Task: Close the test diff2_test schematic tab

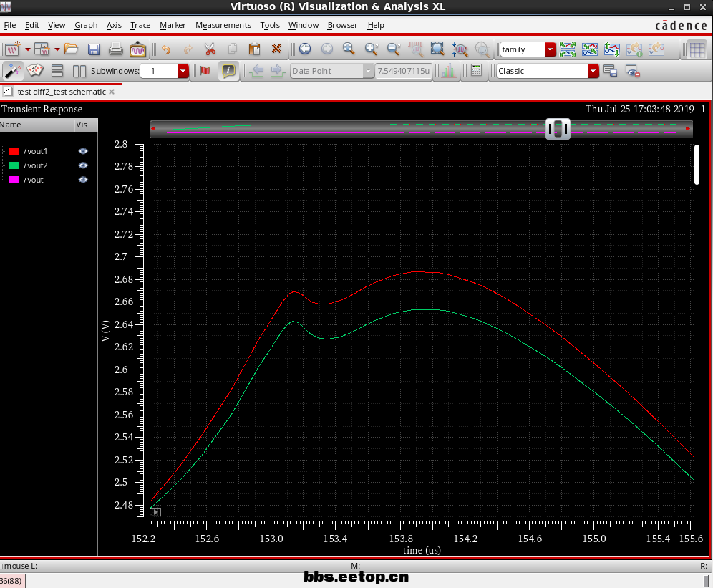Action: (x=112, y=92)
